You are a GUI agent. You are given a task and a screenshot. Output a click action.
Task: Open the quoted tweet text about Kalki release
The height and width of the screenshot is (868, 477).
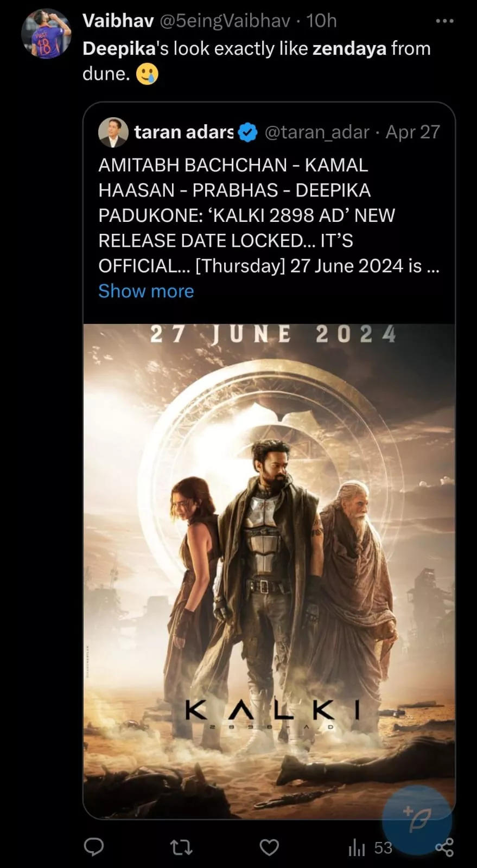click(269, 215)
